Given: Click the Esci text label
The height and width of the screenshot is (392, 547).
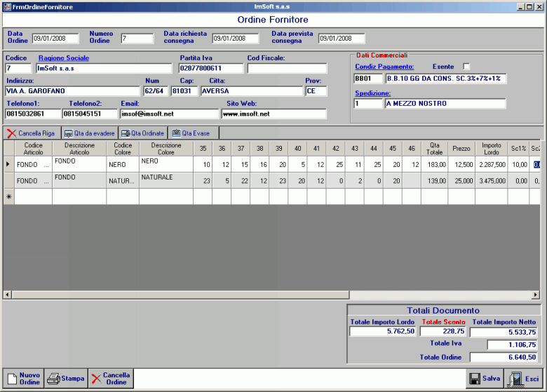Looking at the screenshot, I should click(x=532, y=379).
